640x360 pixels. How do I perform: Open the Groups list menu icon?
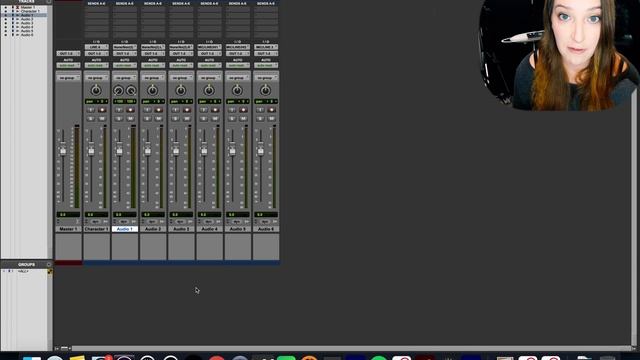pyautogui.click(x=49, y=264)
